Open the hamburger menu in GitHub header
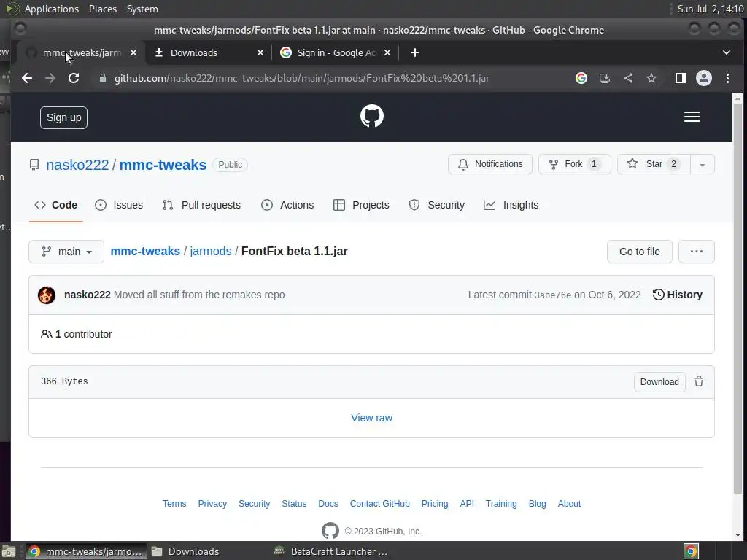 (x=692, y=117)
